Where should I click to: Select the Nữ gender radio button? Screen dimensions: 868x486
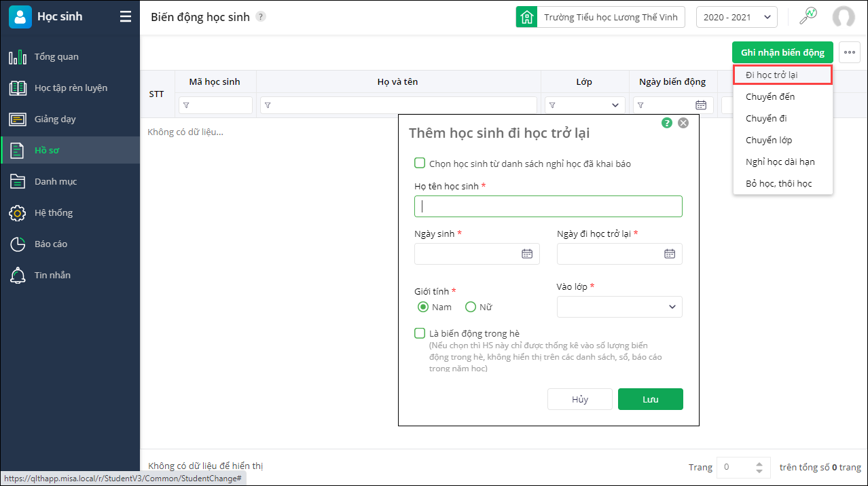471,307
